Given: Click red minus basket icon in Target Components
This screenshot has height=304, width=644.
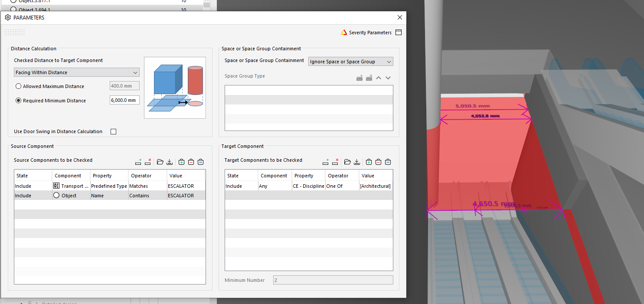Looking at the screenshot, I should [378, 162].
